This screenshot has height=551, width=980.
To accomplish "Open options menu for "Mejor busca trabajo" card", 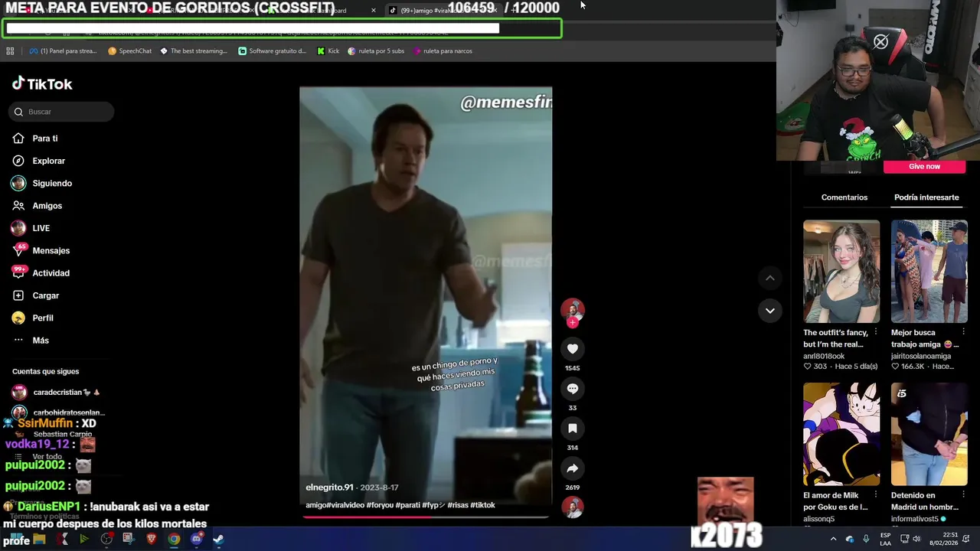I will tap(963, 333).
